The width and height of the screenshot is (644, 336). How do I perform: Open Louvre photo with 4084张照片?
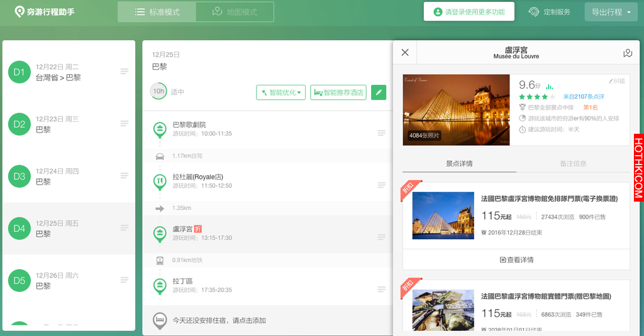(x=456, y=109)
